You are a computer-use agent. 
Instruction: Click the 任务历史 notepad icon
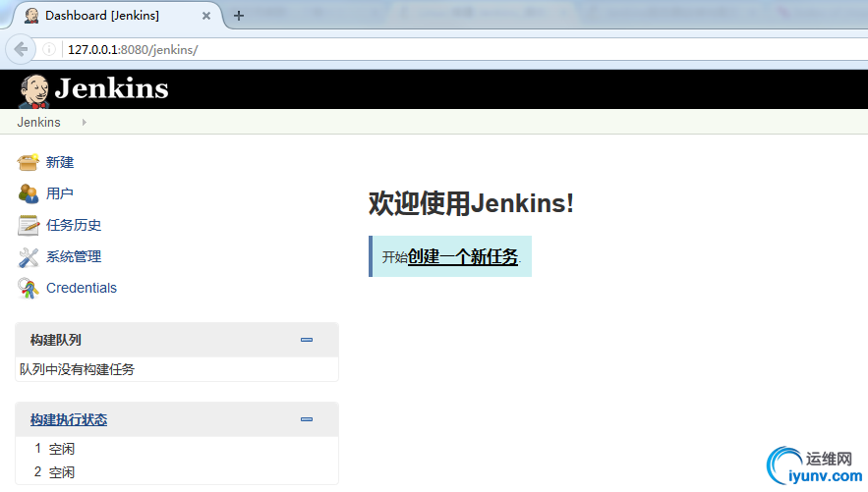tap(29, 225)
